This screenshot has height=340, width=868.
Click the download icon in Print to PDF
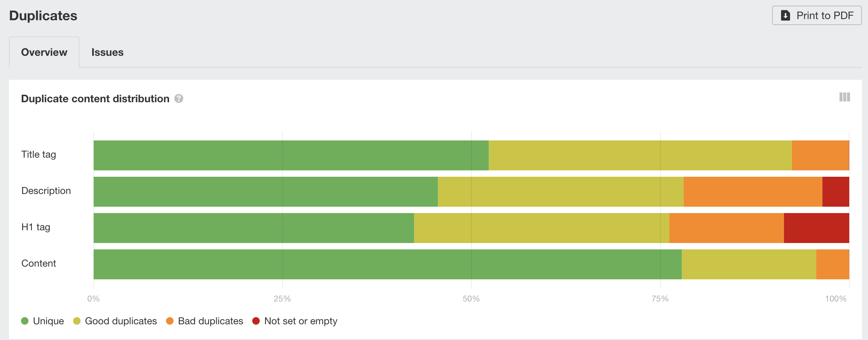pos(785,15)
